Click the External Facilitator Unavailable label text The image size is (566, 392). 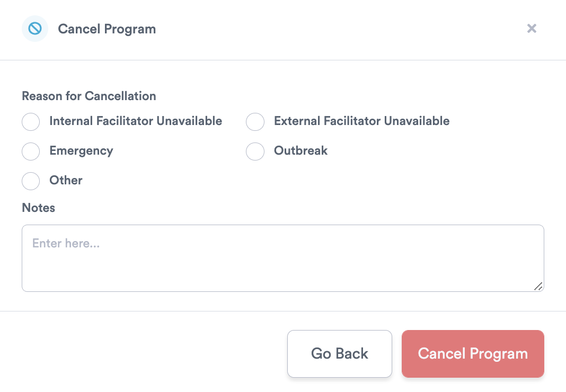coord(361,121)
